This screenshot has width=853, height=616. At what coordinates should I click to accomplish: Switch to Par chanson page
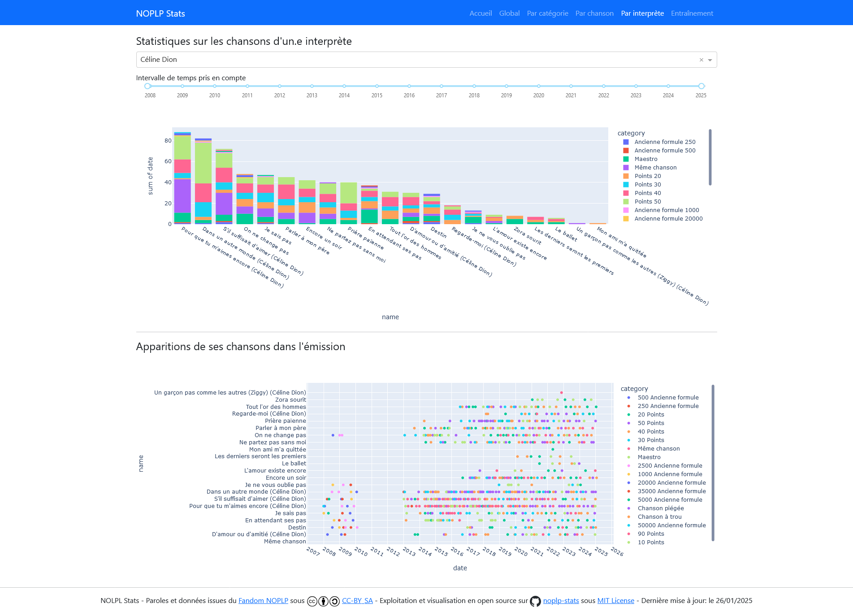point(594,13)
